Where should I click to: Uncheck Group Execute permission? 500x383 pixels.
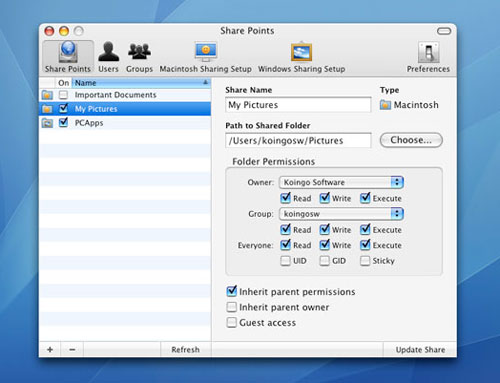[365, 229]
